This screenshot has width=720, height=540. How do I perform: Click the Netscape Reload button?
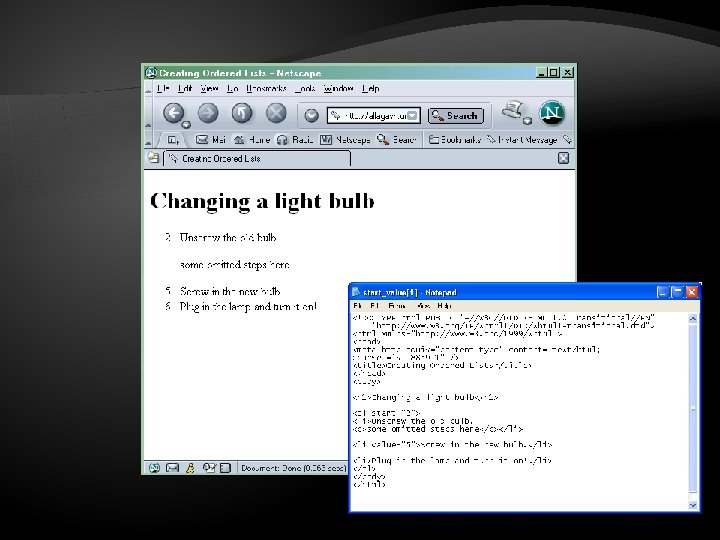tap(242, 112)
